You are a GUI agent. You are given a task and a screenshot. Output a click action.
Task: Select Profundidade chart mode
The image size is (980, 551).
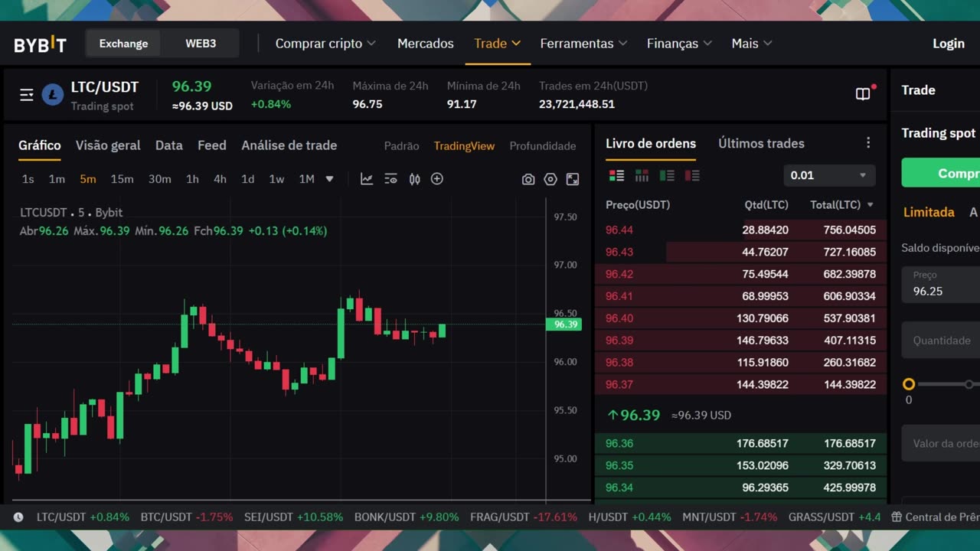tap(542, 146)
